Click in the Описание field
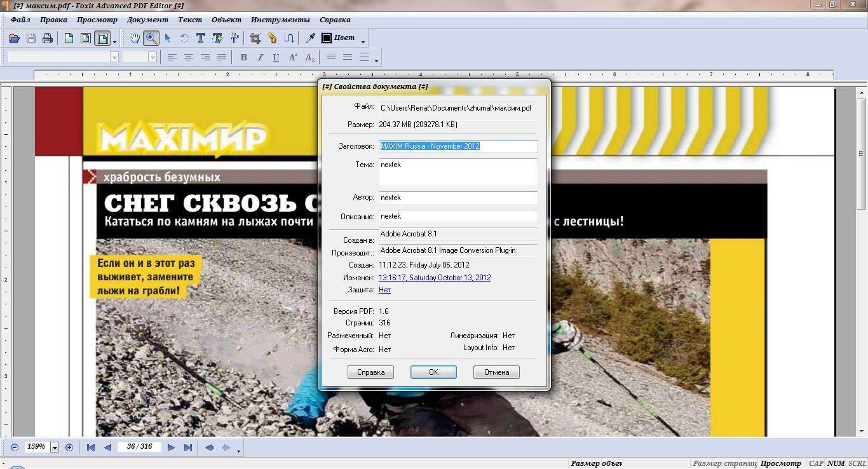 tap(458, 216)
